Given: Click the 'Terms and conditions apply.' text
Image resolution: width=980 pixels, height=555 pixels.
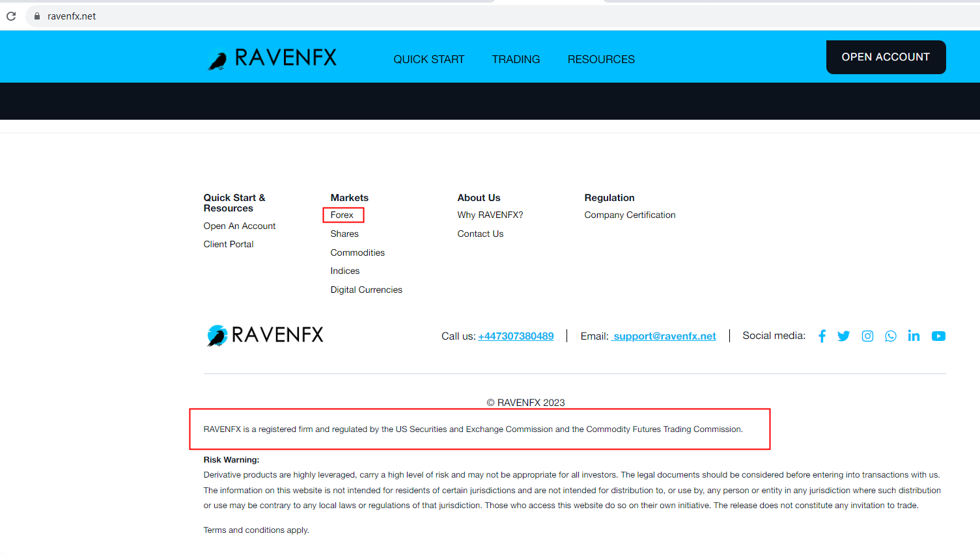Looking at the screenshot, I should [x=257, y=530].
